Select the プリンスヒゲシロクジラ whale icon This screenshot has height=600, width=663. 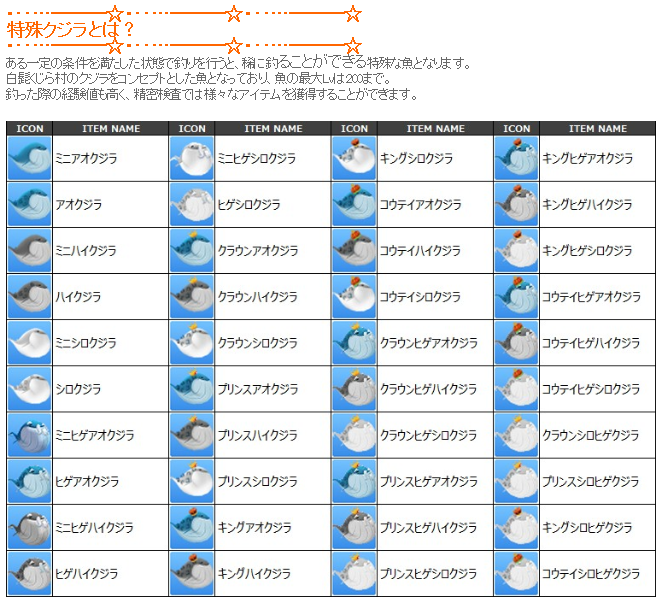coord(354,574)
